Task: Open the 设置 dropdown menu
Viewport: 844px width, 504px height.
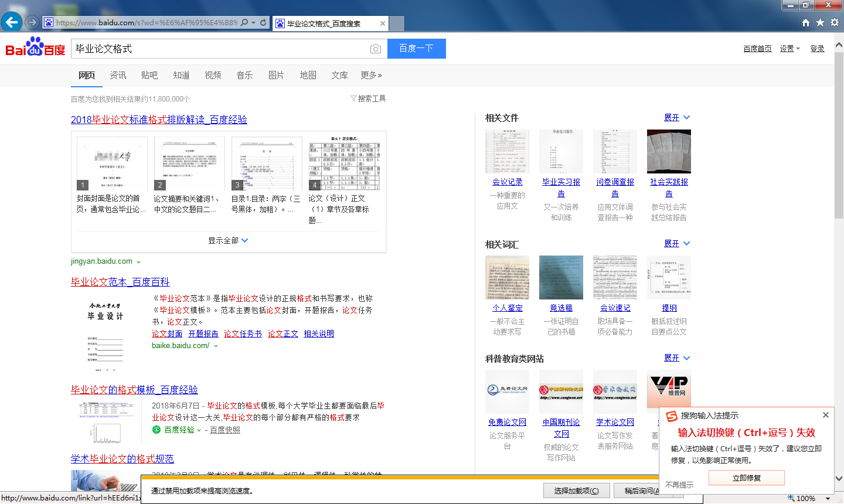Action: point(789,49)
